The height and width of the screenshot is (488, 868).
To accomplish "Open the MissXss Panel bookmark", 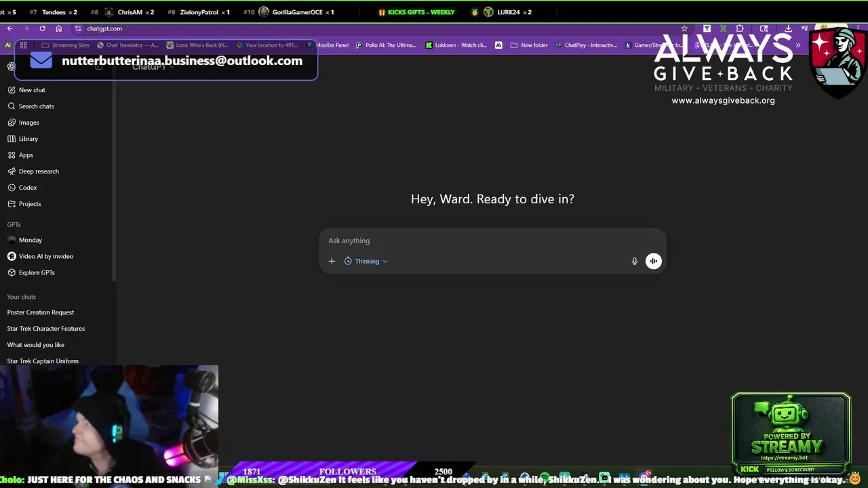I will 328,45.
